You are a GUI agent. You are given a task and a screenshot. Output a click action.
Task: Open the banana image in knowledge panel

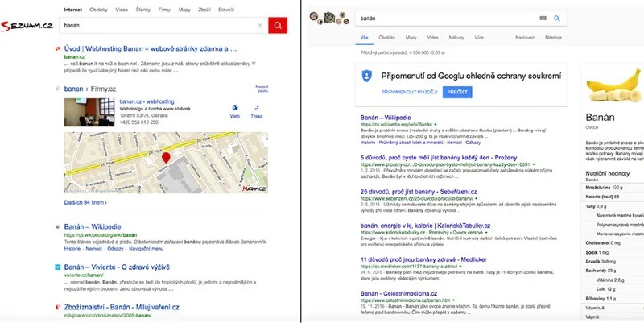tap(613, 86)
